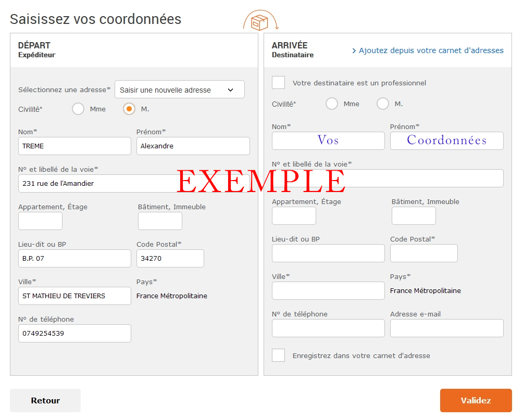Image resolution: width=524 pixels, height=420 pixels.
Task: Check 'Votre destinataire est un professionnel'
Action: tap(279, 83)
